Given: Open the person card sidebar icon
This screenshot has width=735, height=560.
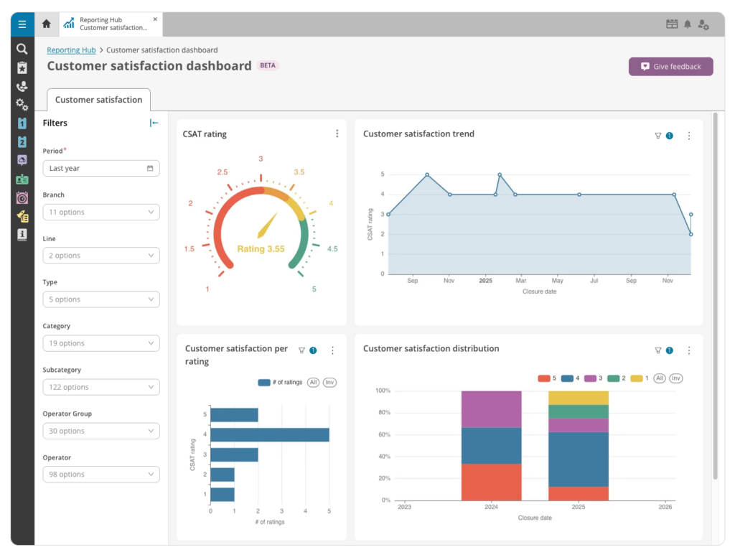Looking at the screenshot, I should pos(22,179).
